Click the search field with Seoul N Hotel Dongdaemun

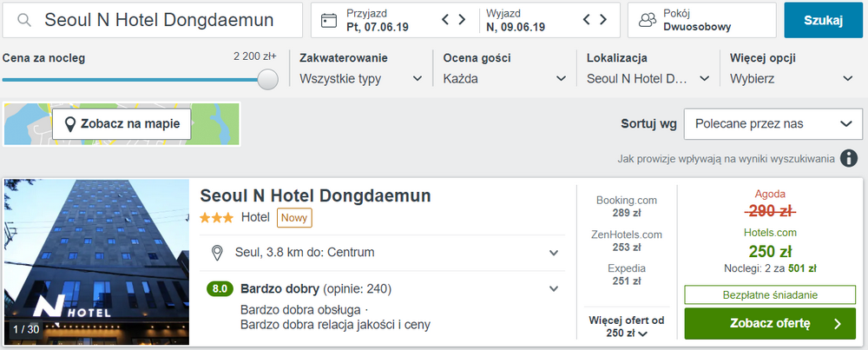coord(152,20)
